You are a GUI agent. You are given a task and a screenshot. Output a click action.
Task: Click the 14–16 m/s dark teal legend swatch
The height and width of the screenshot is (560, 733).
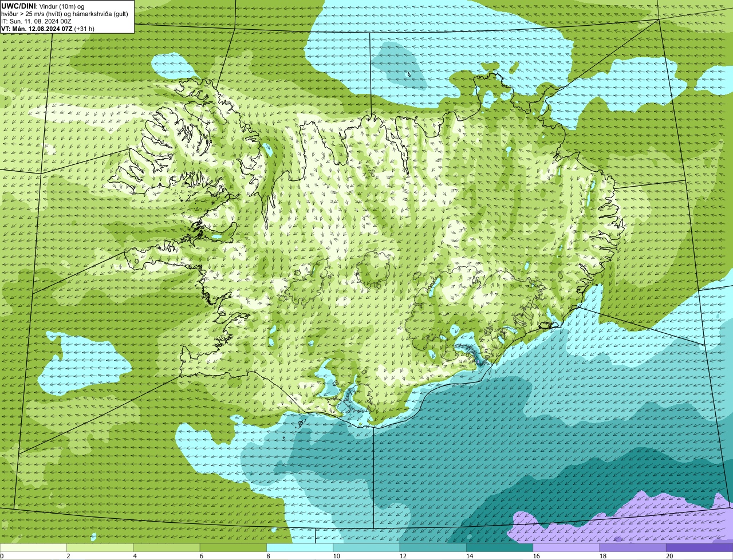(x=499, y=548)
